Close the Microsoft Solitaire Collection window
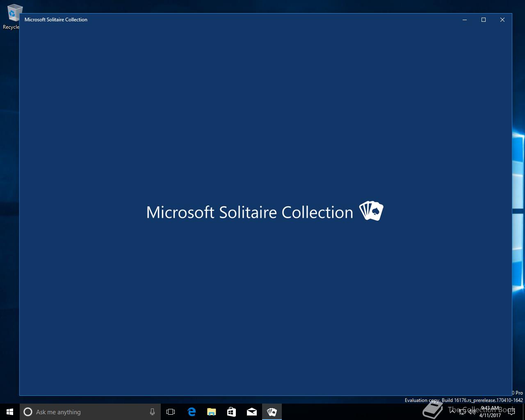 pyautogui.click(x=502, y=20)
